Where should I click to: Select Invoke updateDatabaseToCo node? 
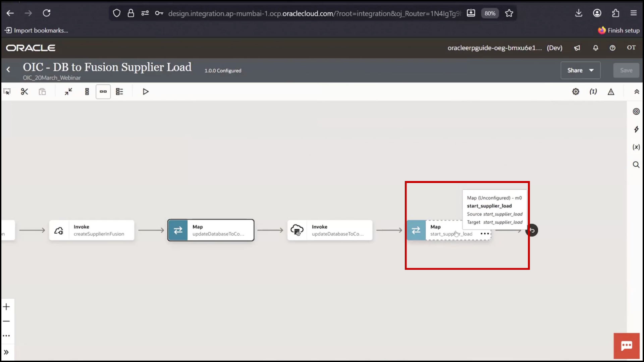(x=330, y=230)
